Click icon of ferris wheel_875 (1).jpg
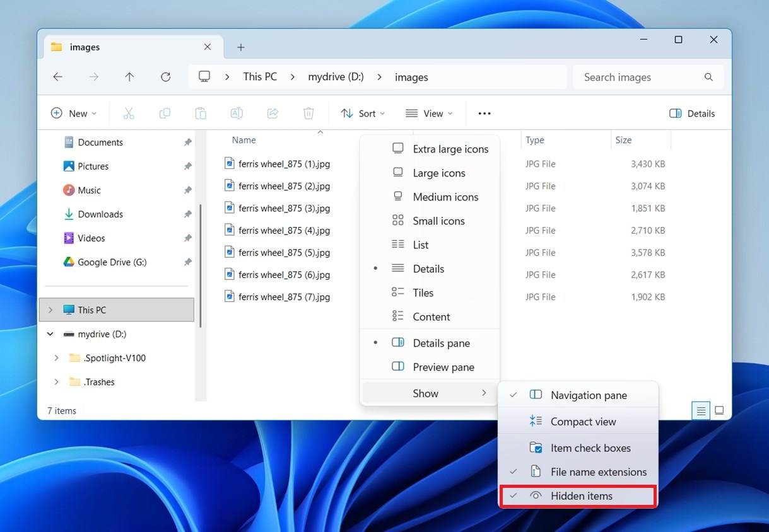This screenshot has width=769, height=532. point(230,163)
